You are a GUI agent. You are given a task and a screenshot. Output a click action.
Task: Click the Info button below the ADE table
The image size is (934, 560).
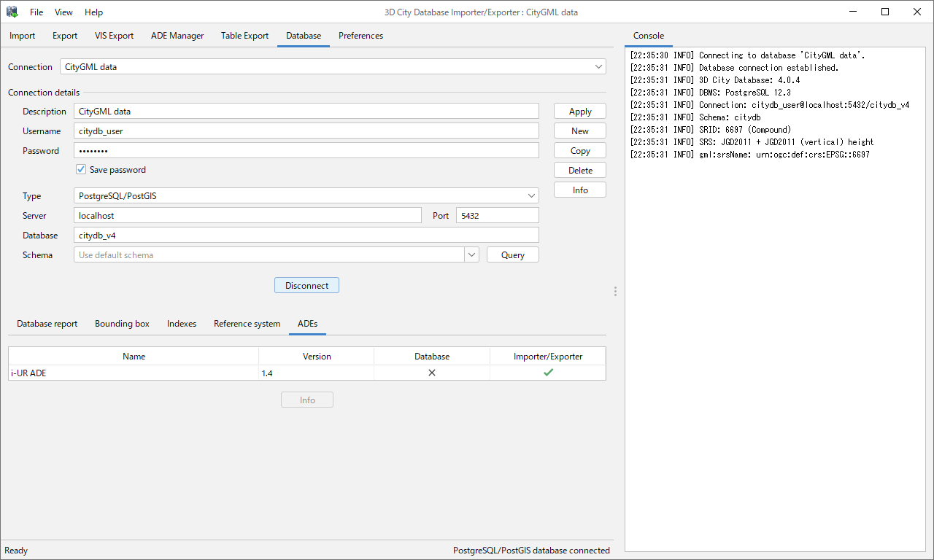tap(307, 400)
